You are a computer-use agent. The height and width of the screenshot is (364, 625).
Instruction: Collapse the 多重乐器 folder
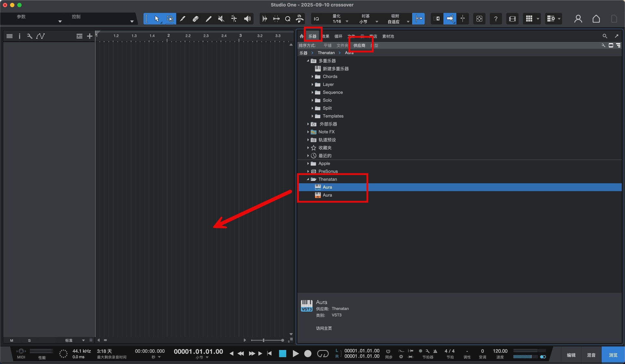click(x=308, y=61)
